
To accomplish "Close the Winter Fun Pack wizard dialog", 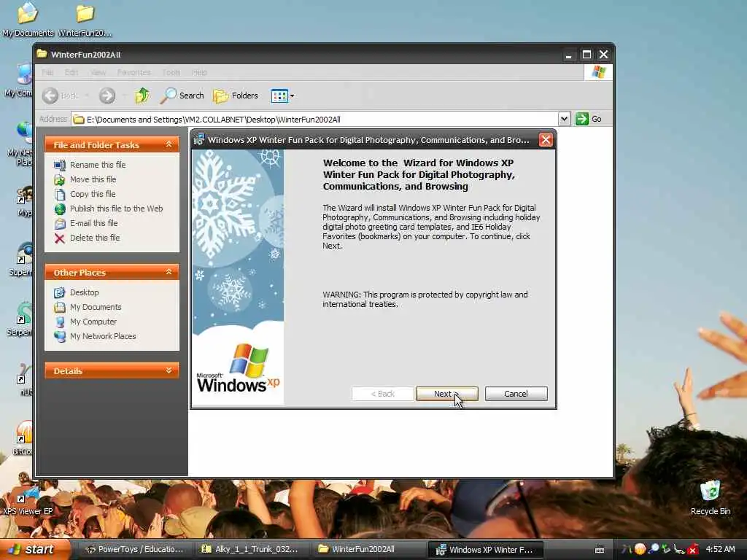I will point(546,139).
